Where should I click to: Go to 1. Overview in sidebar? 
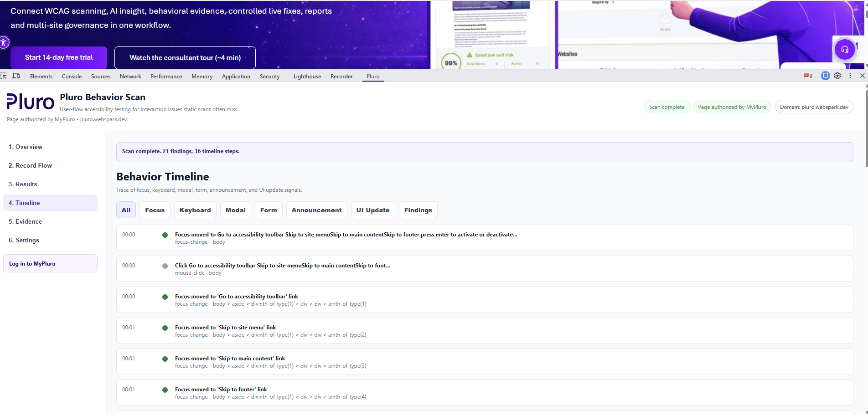click(50, 147)
